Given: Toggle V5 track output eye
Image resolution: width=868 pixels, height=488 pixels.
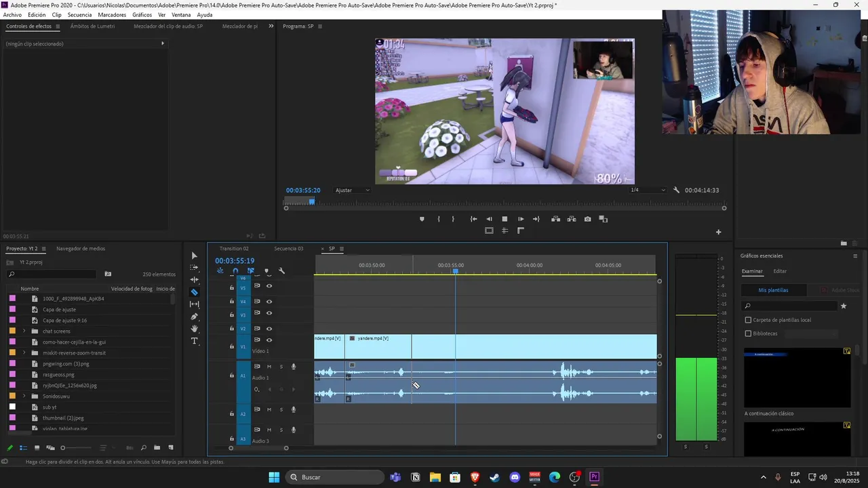Looking at the screenshot, I should click(269, 286).
